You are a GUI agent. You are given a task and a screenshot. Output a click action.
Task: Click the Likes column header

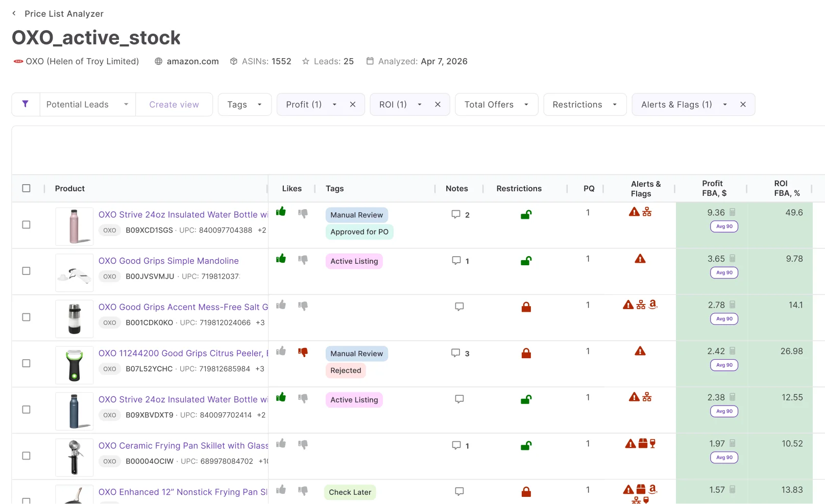tap(292, 188)
